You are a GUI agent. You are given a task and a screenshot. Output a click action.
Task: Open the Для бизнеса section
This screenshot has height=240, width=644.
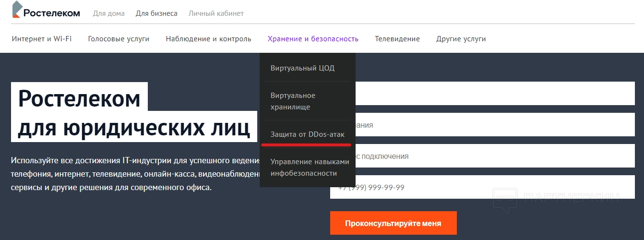click(x=156, y=13)
